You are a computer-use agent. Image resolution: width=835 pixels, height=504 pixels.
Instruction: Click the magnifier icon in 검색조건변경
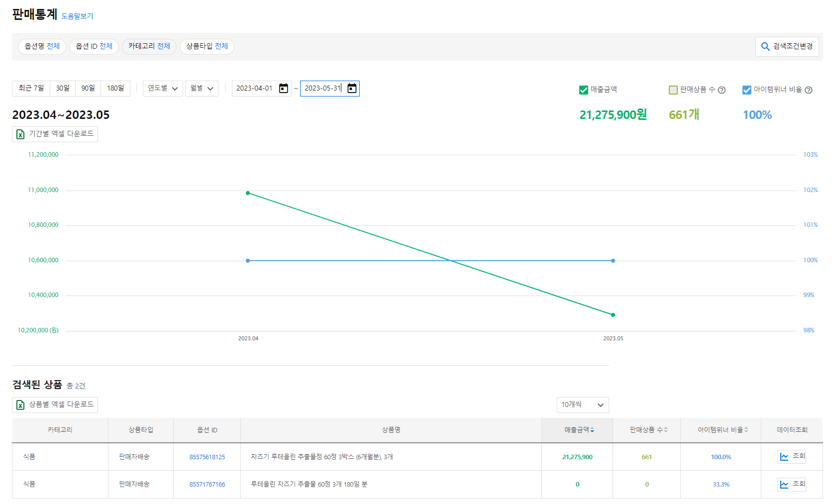pos(765,46)
